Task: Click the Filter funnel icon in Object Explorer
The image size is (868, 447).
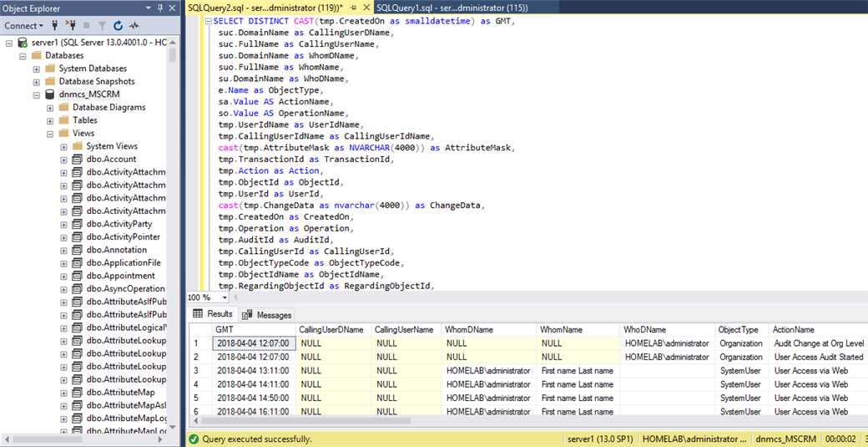Action: 102,25
